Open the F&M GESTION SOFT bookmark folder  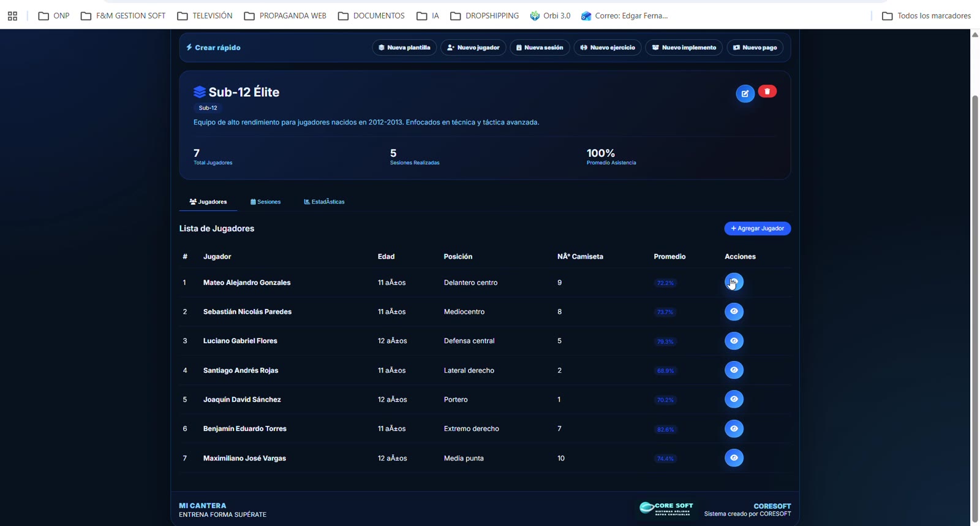click(123, 16)
